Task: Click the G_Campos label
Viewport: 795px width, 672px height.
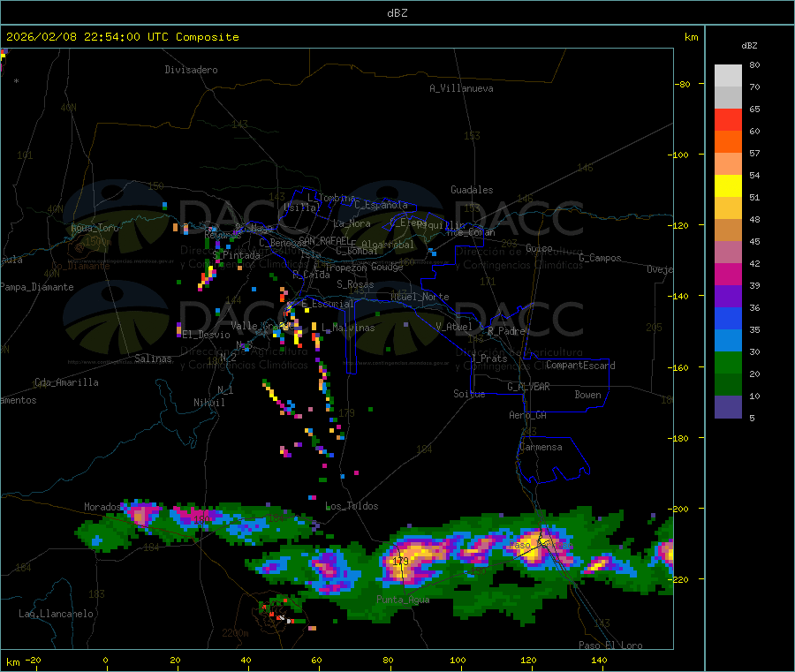Action: (x=600, y=258)
